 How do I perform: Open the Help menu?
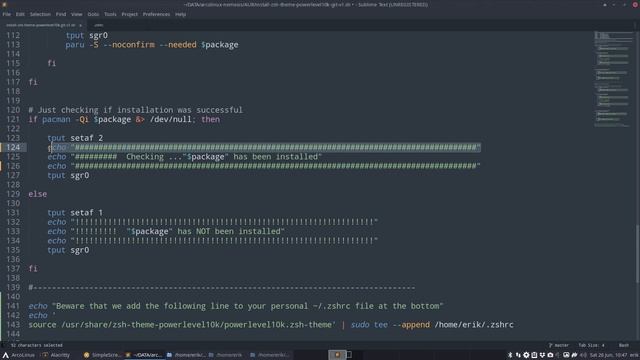(180, 14)
